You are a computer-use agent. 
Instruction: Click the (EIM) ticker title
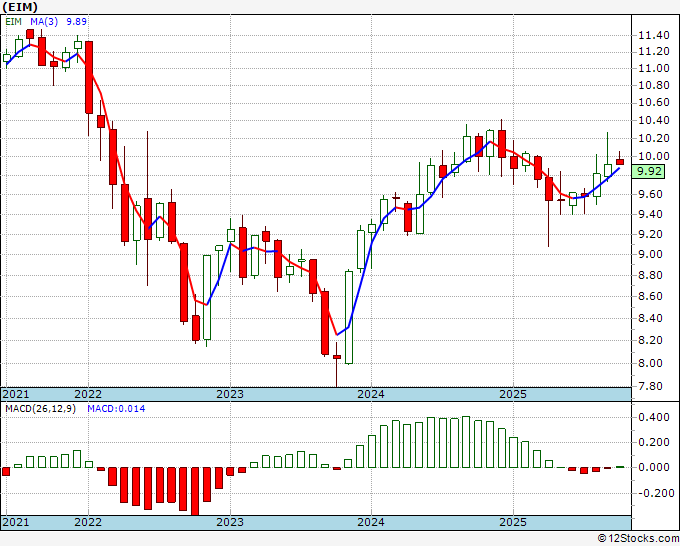[x=20, y=7]
